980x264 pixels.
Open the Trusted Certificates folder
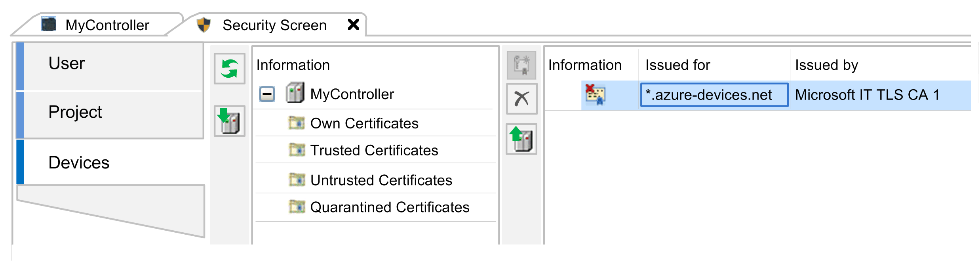pyautogui.click(x=374, y=150)
